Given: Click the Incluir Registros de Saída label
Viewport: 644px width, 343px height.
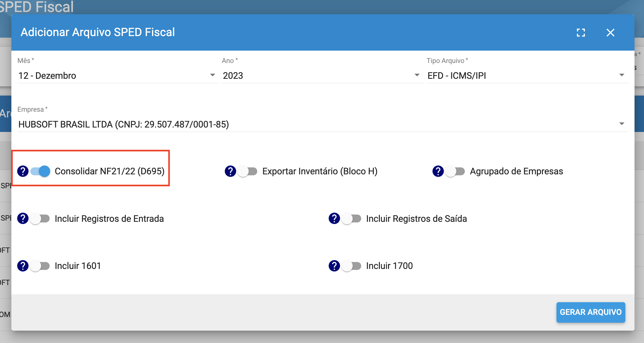Looking at the screenshot, I should point(416,219).
